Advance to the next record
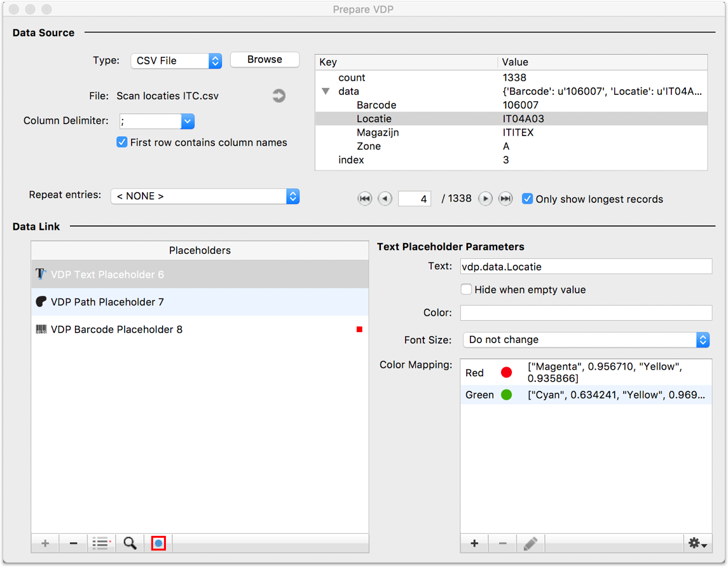The width and height of the screenshot is (728, 567). click(x=485, y=199)
